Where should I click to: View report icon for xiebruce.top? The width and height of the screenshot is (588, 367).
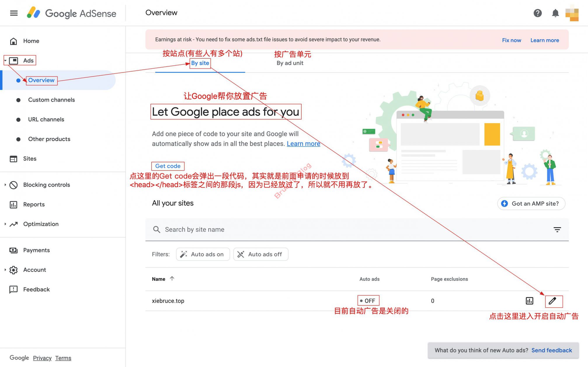[529, 301]
